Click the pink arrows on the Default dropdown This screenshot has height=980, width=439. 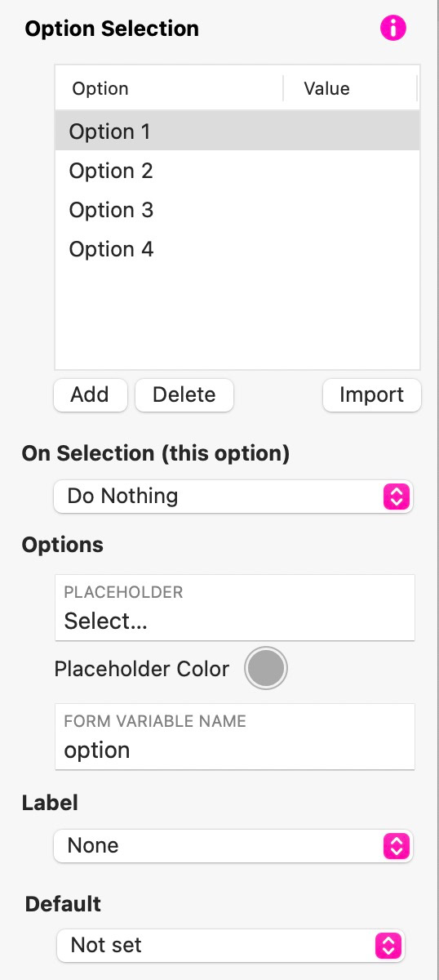click(388, 946)
